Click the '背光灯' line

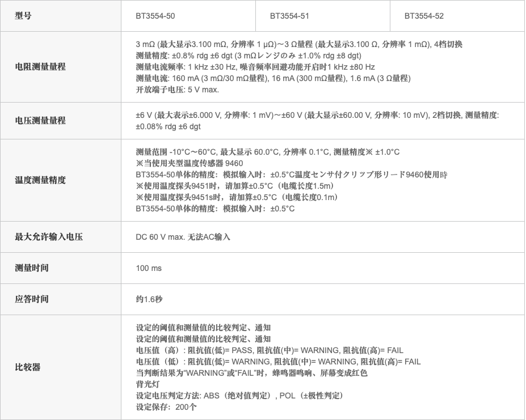click(148, 384)
